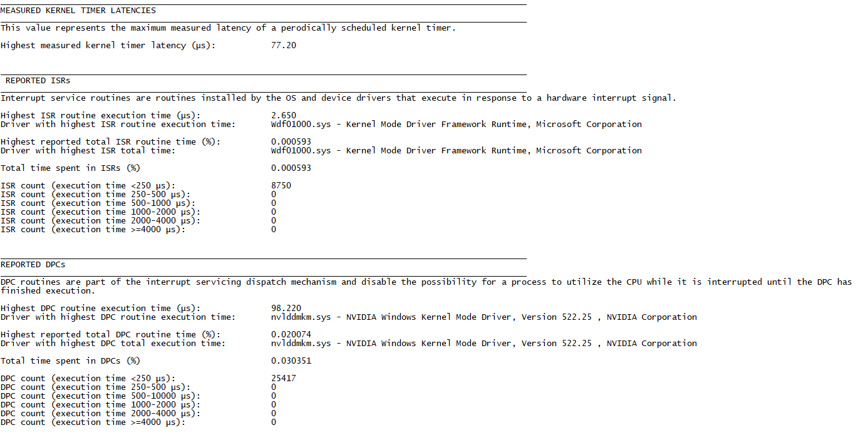Screen dimensions: 868x440
Task: Click nvlddmkm.sys driver with highest DPC execution time
Action: [x=484, y=317]
